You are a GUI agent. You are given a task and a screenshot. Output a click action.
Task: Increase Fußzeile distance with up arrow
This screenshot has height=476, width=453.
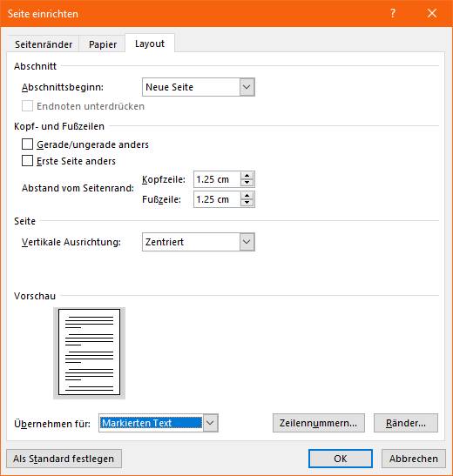247,196
